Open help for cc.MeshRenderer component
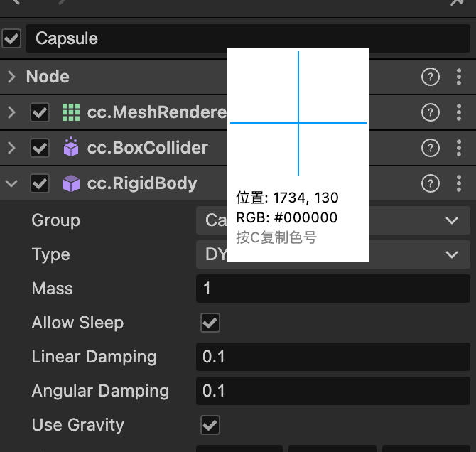This screenshot has width=476, height=452. [x=430, y=112]
